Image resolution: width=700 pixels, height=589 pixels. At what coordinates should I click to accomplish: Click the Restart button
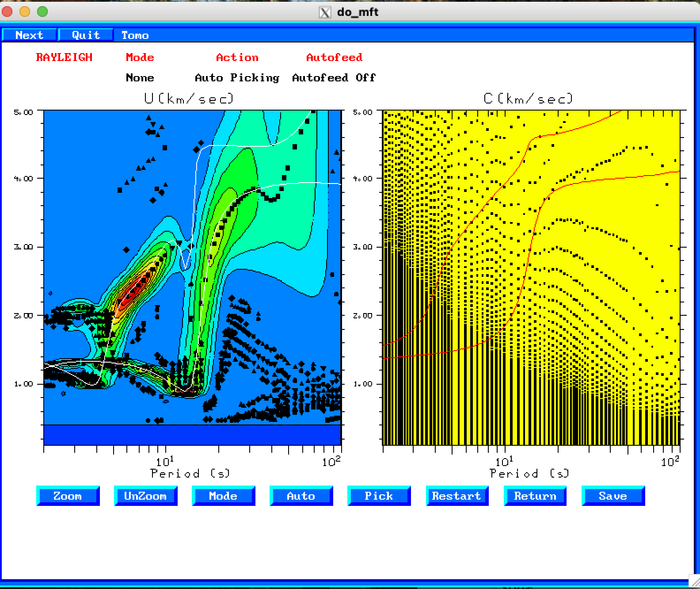coord(457,496)
